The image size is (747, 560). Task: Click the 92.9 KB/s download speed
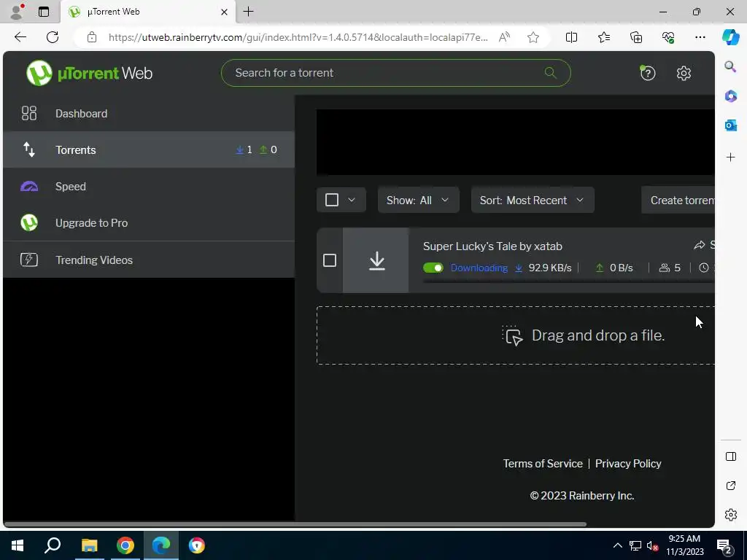click(x=550, y=268)
